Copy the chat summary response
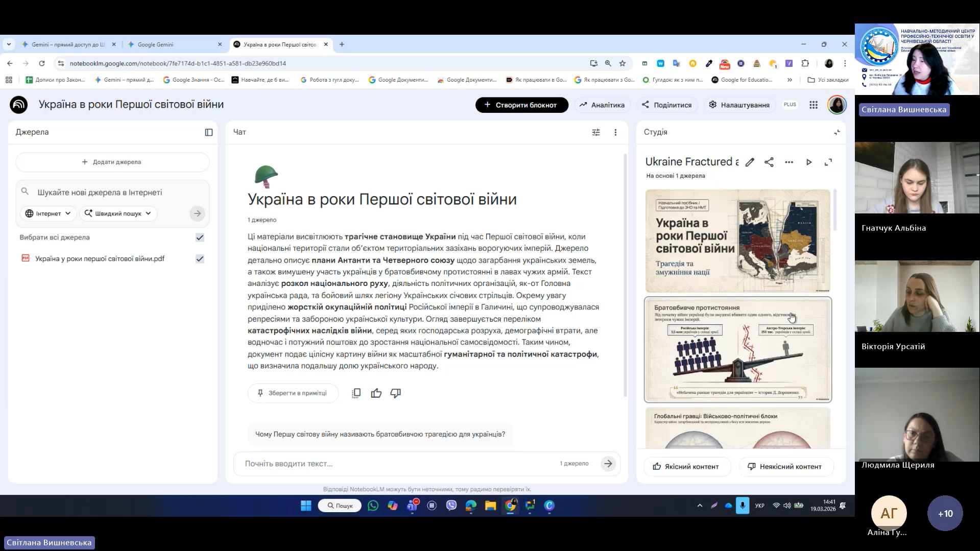This screenshot has width=980, height=551. (x=356, y=393)
